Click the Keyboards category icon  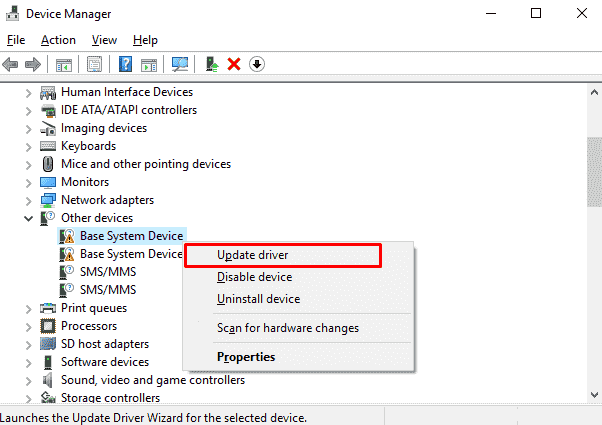click(x=48, y=146)
